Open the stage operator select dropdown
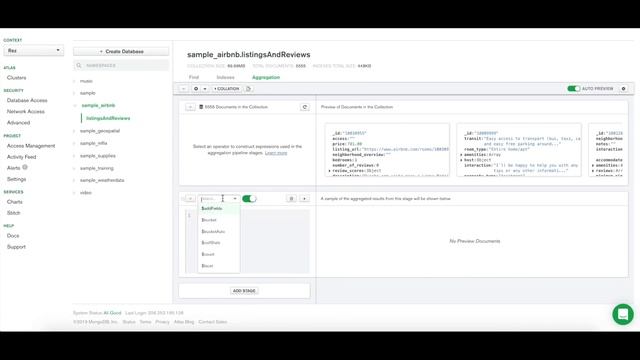This screenshot has width=640, height=360. 219,199
